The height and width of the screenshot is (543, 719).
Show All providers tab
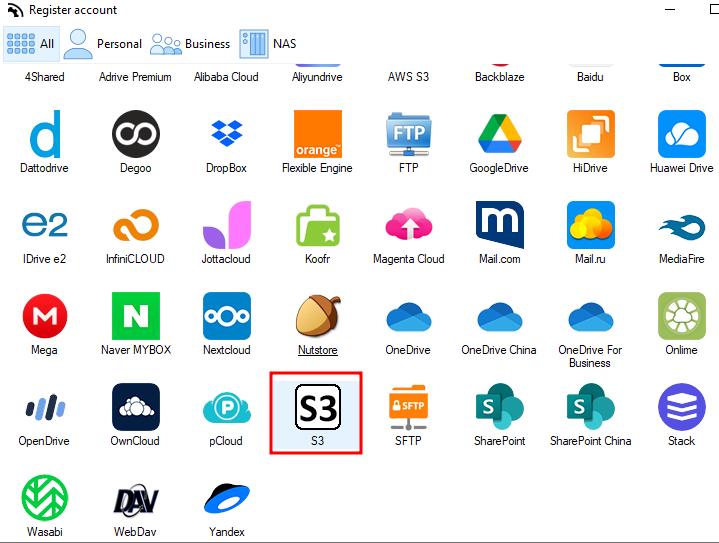pyautogui.click(x=31, y=44)
